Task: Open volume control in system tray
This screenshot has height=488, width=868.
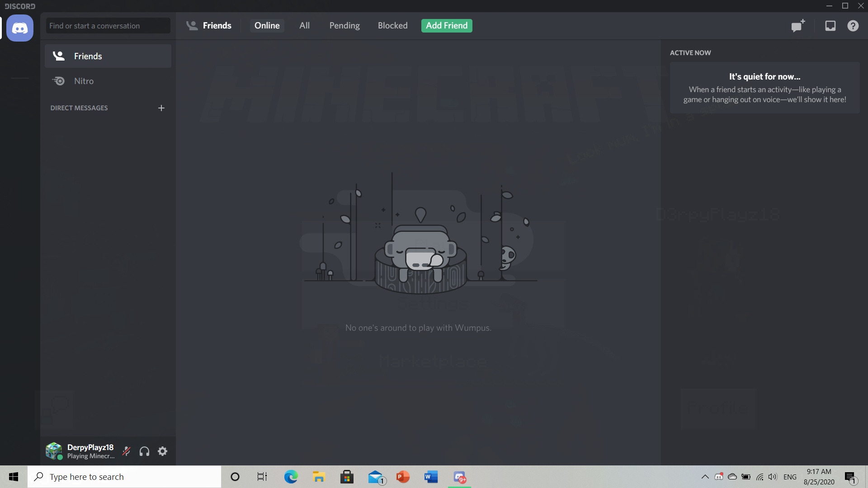Action: 773,477
